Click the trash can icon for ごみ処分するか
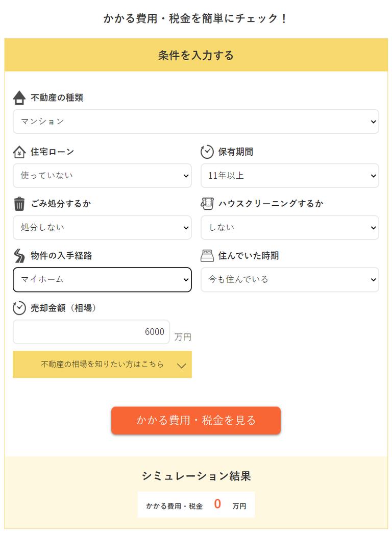The image size is (392, 533). [19, 204]
